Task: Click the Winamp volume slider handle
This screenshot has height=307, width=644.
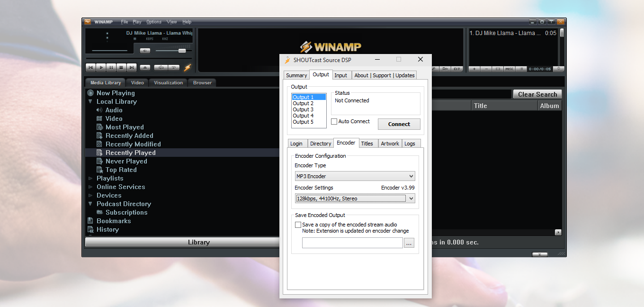Action: tap(182, 51)
